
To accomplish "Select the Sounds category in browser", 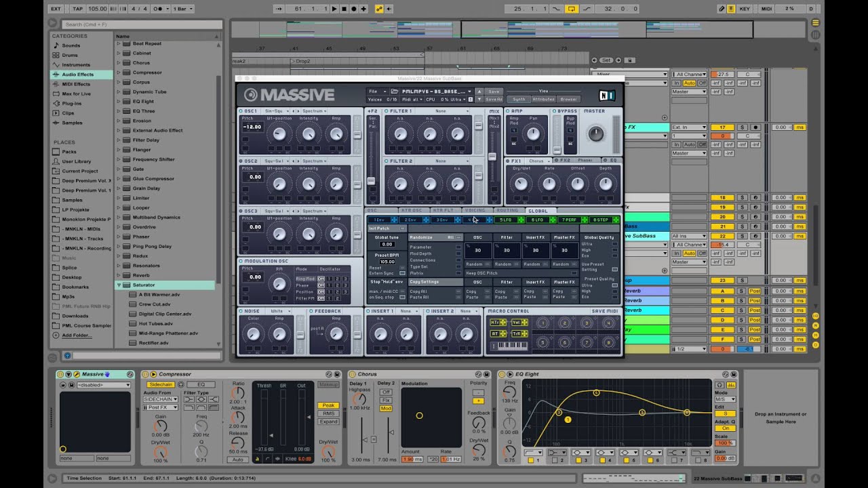I will (71, 45).
